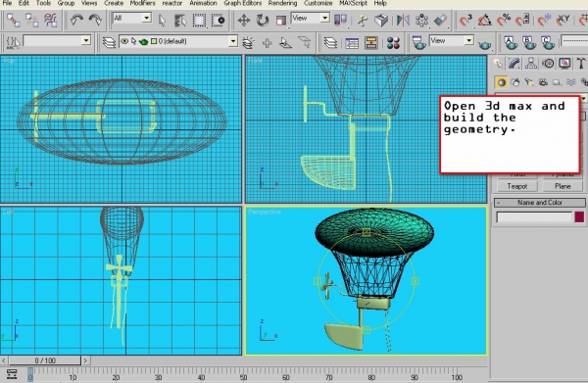Image resolution: width=588 pixels, height=383 pixels.
Task: Open the Modifiers menu
Action: (142, 3)
